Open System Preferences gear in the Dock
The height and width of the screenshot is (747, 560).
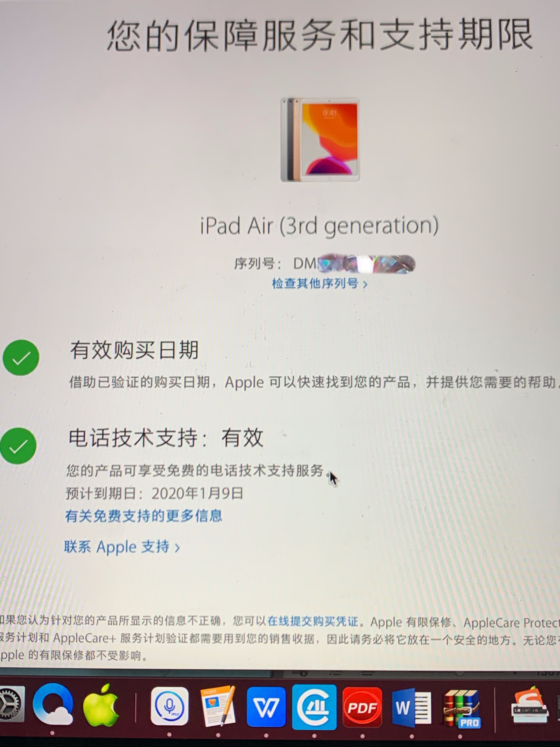click(x=10, y=704)
